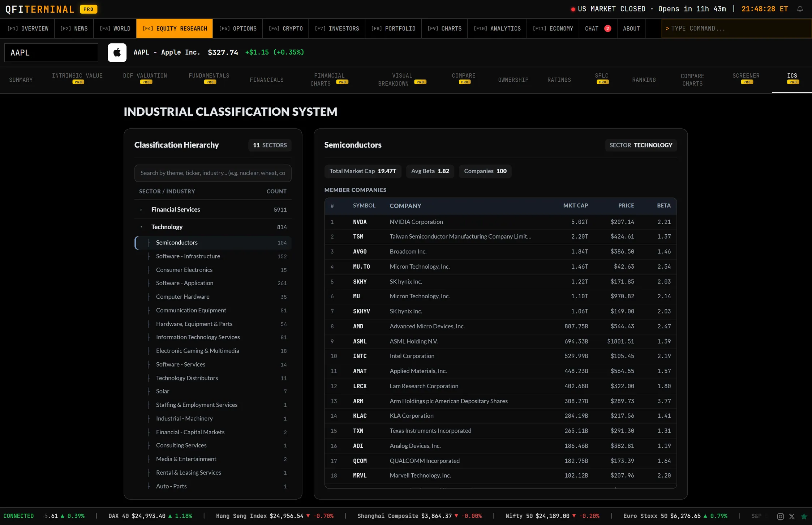Open the F8 Portfolio tab
The height and width of the screenshot is (525, 812).
pos(393,29)
